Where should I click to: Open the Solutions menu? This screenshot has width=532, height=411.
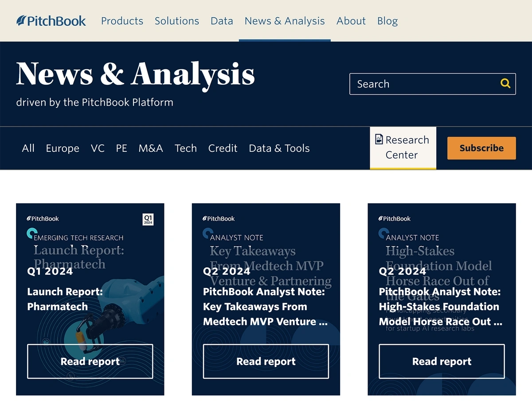coord(177,21)
